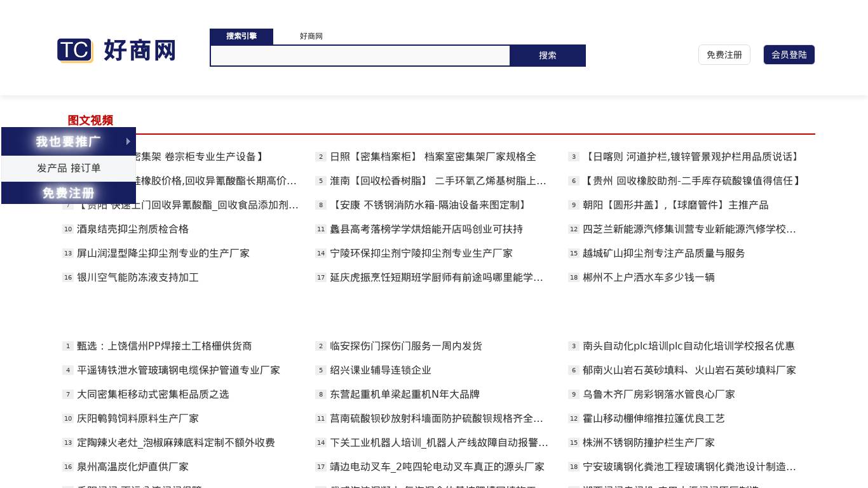This screenshot has height=488, width=868.
Task: Open link 蠡县高考落榜学学烘焙
Action: (426, 229)
